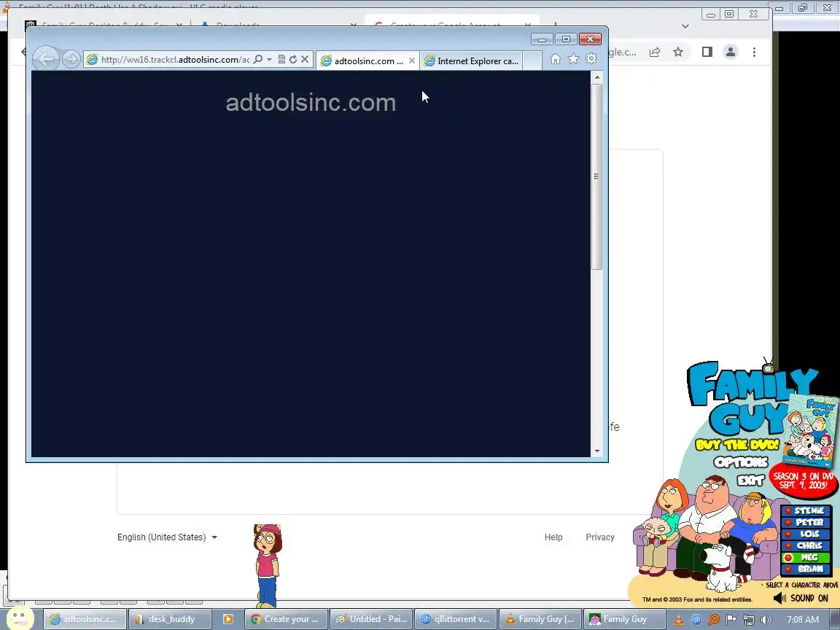Image resolution: width=840 pixels, height=630 pixels.
Task: Click the 7:08 AM system clock
Action: [x=803, y=620]
